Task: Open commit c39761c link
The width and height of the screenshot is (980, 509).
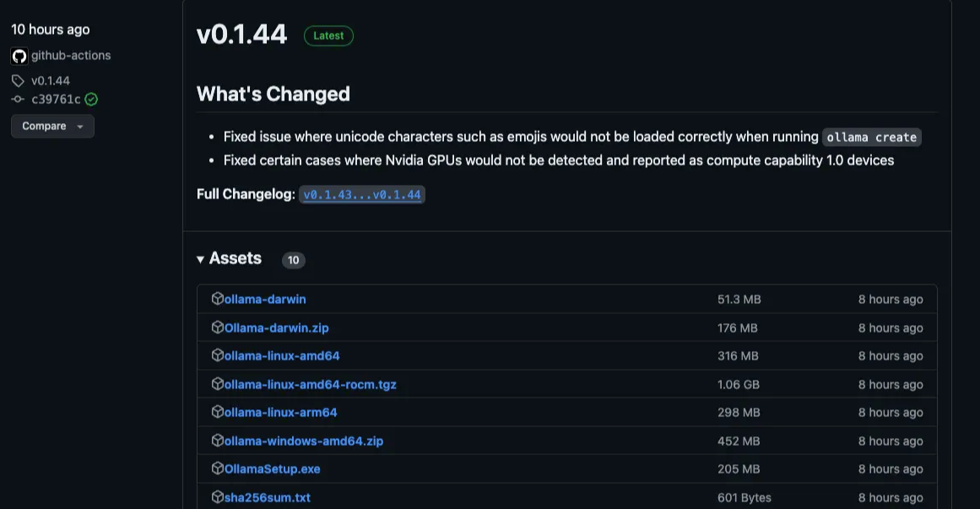Action: pos(56,99)
